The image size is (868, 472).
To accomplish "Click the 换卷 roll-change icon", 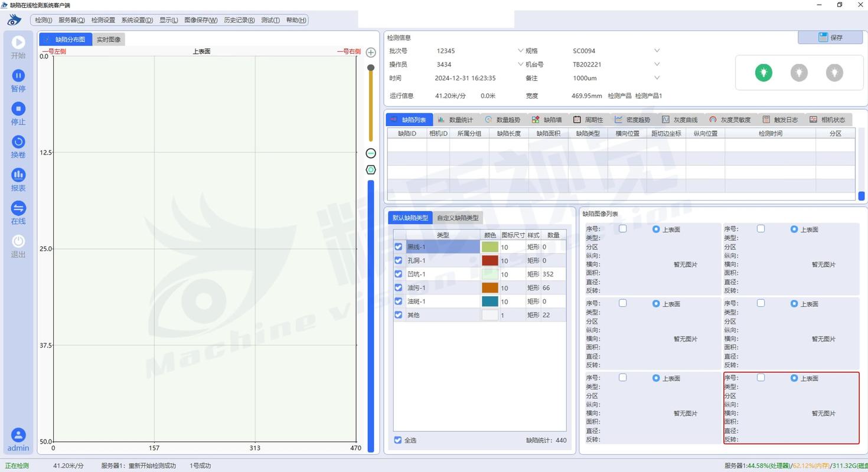I will 18,142.
